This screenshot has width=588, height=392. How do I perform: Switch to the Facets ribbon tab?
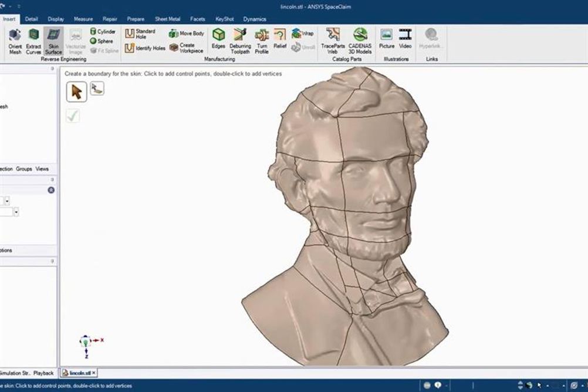click(198, 19)
